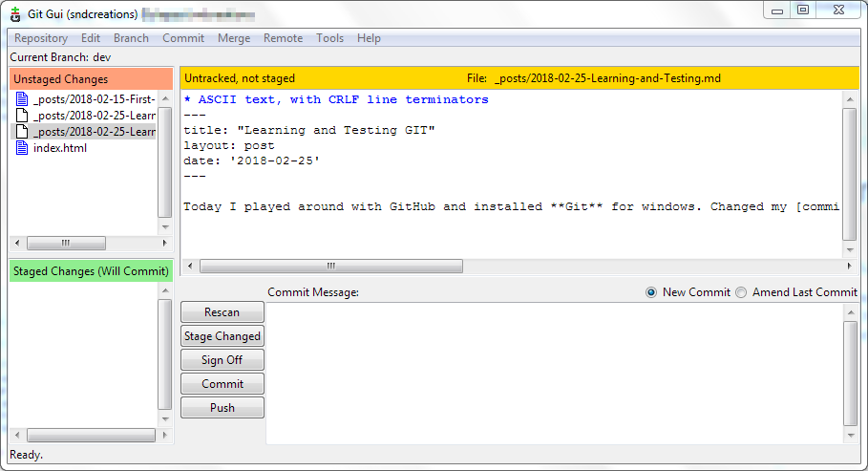Viewport: 868px width, 471px height.
Task: Open the Remote menu
Action: click(x=283, y=38)
